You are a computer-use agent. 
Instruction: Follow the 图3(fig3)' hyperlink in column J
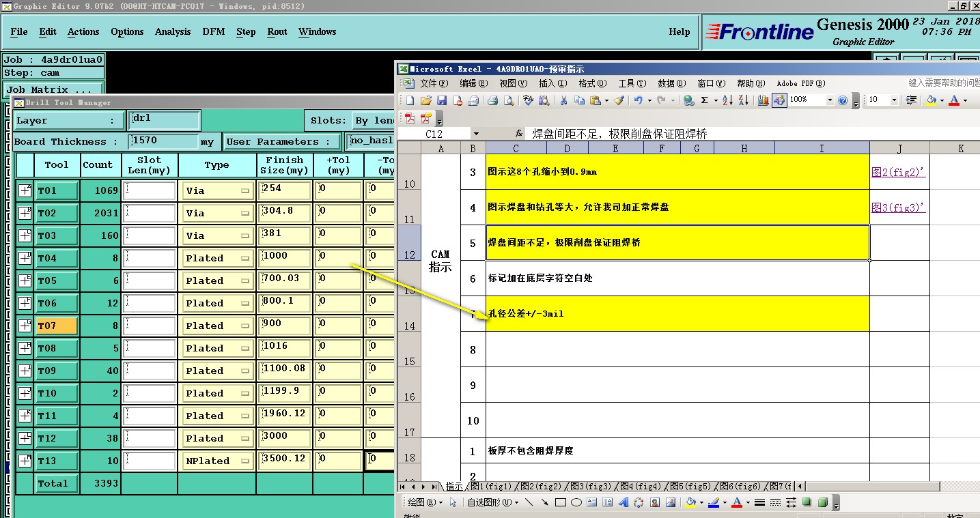[x=898, y=207]
